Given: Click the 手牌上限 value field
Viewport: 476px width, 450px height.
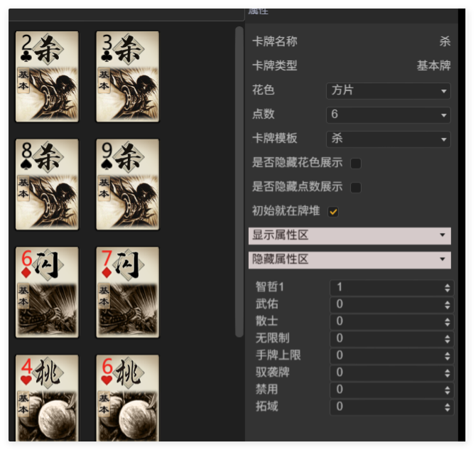Looking at the screenshot, I should click(391, 355).
